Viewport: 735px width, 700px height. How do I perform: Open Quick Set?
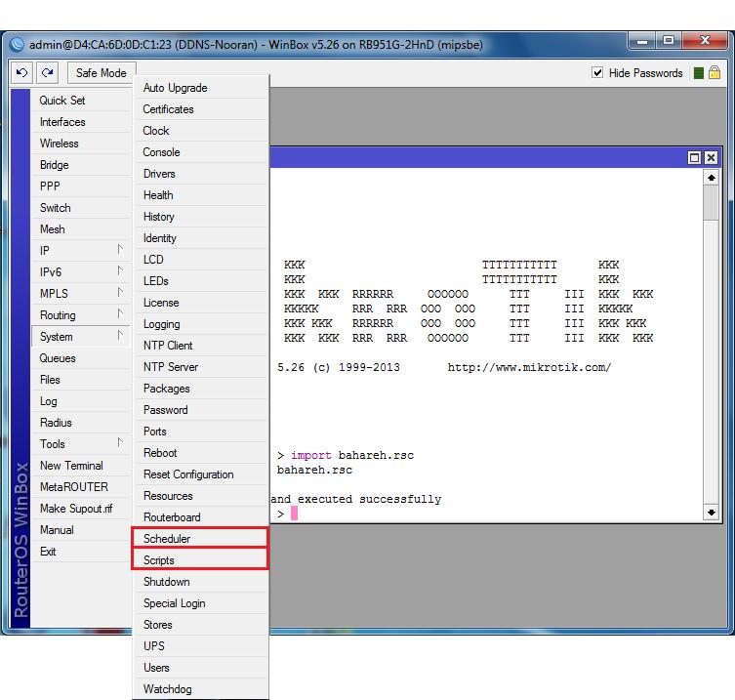click(81, 101)
